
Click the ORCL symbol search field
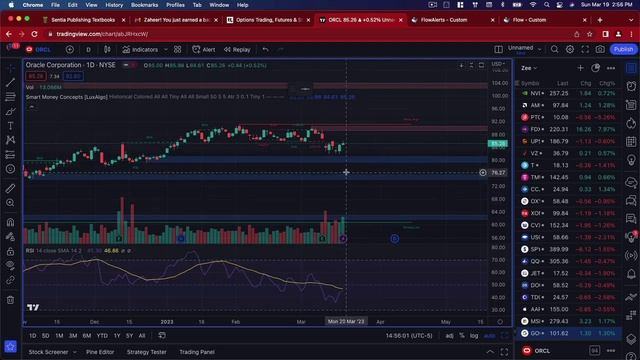click(x=39, y=49)
